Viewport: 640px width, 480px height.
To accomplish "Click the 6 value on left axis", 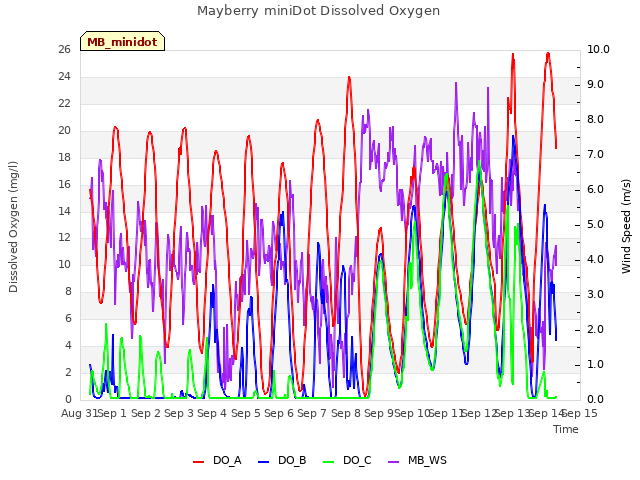I will point(68,318).
